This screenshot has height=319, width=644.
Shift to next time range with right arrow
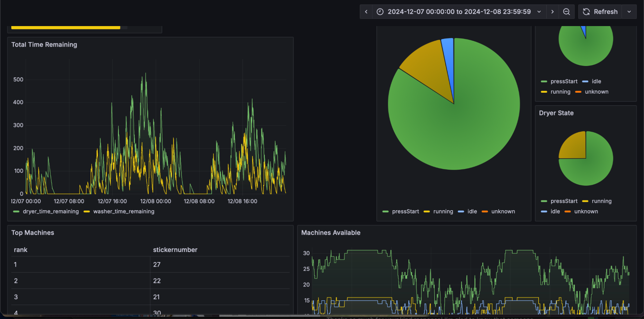click(x=552, y=12)
